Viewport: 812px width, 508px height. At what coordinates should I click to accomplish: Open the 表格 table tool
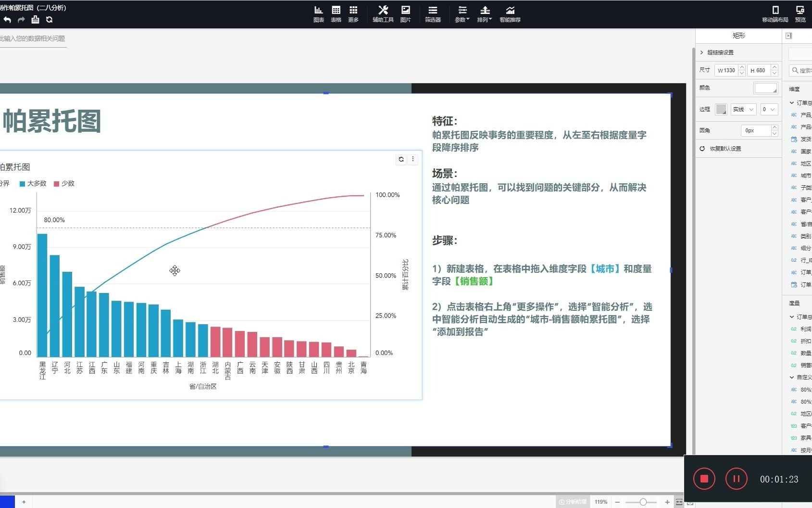pyautogui.click(x=336, y=14)
